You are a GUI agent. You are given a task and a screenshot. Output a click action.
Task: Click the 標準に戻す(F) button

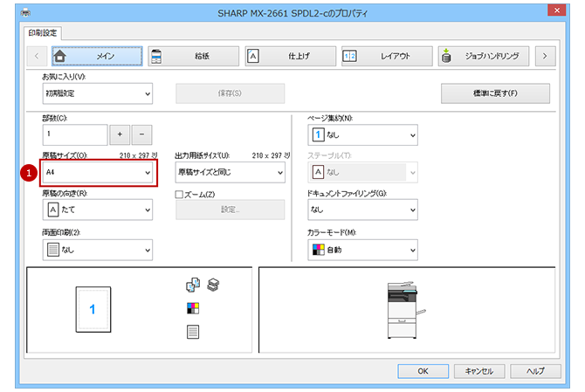pos(495,93)
